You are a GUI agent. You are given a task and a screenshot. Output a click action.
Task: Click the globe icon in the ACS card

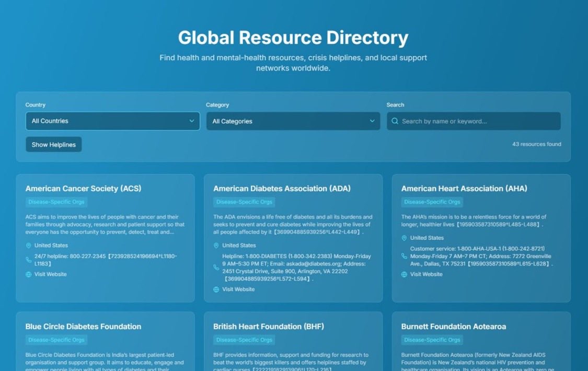29,274
